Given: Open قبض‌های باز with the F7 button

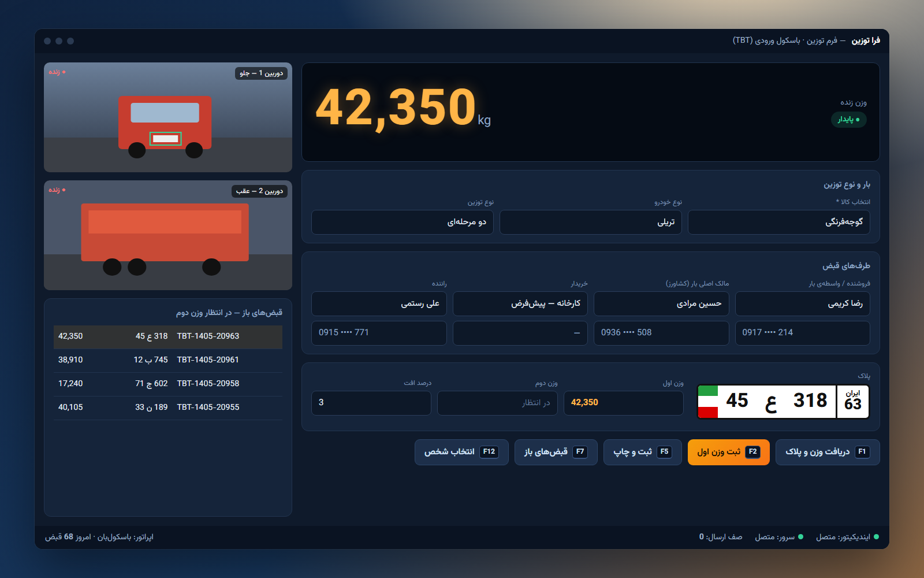Looking at the screenshot, I should [x=556, y=452].
